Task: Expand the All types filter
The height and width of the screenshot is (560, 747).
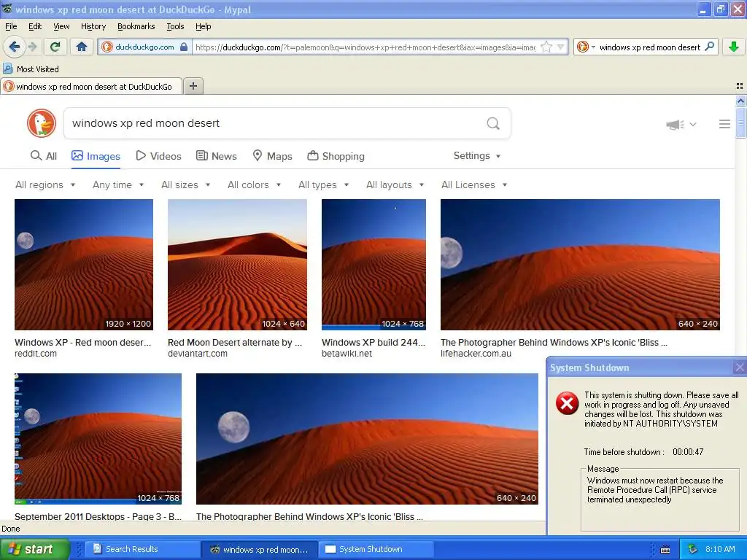Action: pos(323,184)
